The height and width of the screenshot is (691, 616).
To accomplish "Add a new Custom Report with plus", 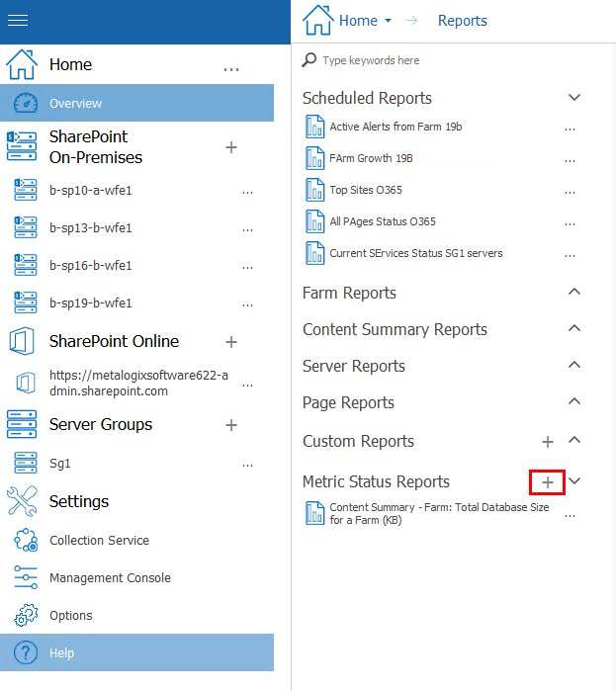I will coord(547,442).
